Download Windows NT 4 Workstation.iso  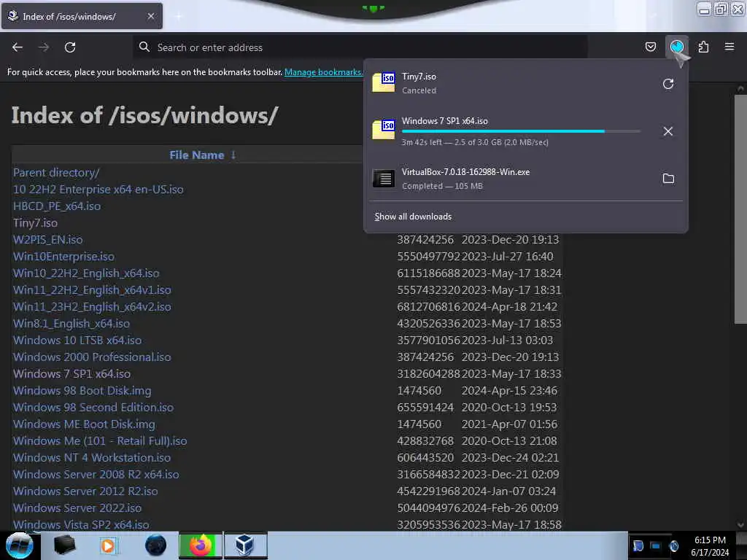point(92,457)
